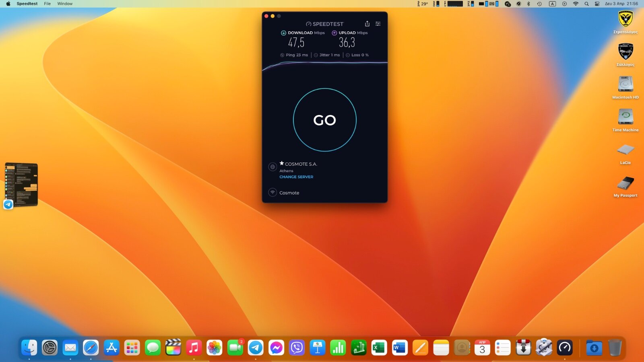Select the Time Machine drive on desktop
644x362 pixels.
[625, 120]
